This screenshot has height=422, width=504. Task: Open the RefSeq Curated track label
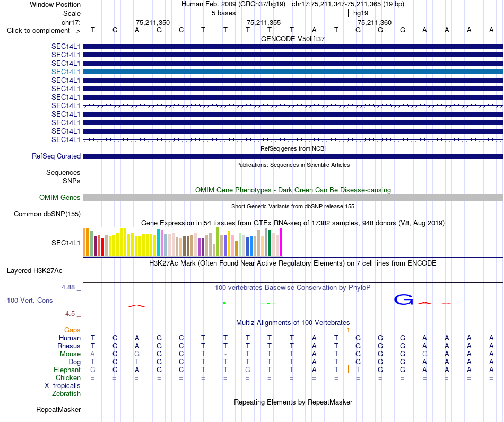pos(56,156)
